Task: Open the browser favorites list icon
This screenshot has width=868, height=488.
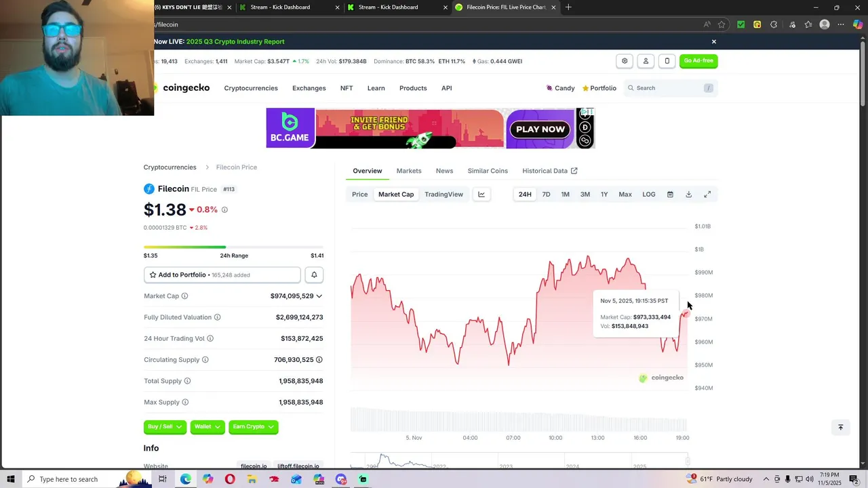Action: click(808, 24)
